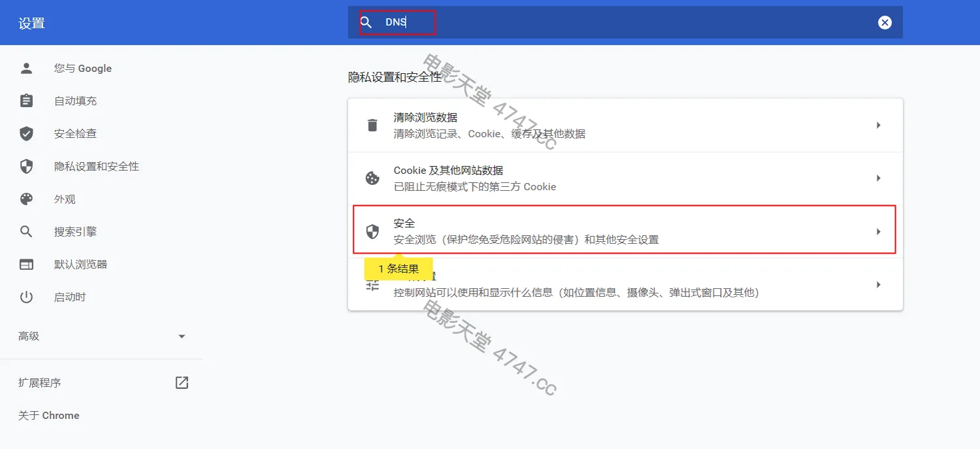The width and height of the screenshot is (980, 449).
Task: Click the 外观 palette icon
Action: [26, 199]
